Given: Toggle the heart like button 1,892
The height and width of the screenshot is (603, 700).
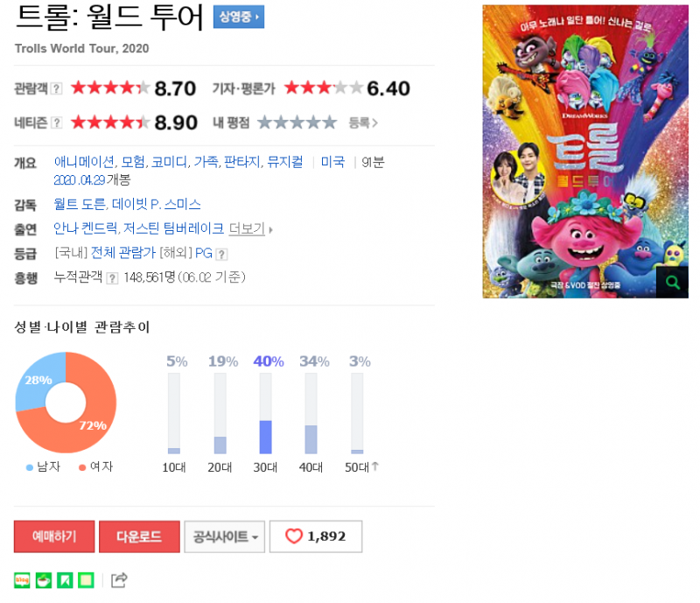Looking at the screenshot, I should [x=316, y=536].
